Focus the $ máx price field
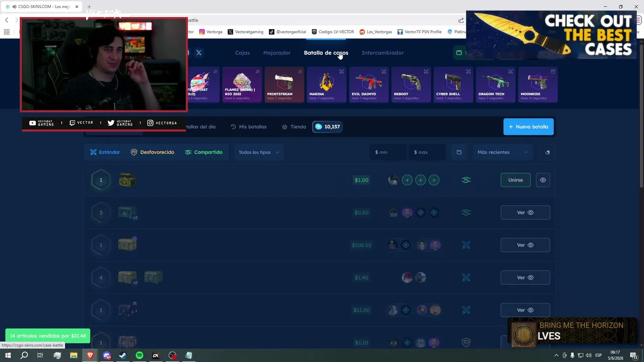The height and width of the screenshot is (362, 644). tap(427, 152)
